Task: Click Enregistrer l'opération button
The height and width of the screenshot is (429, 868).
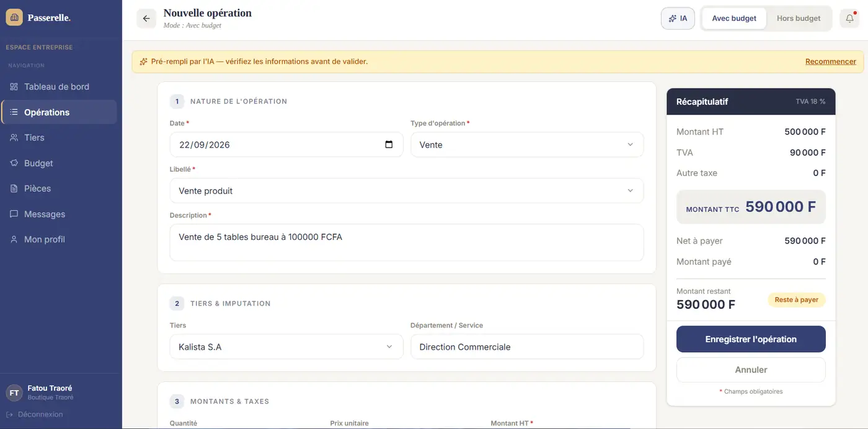Action: 751,339
